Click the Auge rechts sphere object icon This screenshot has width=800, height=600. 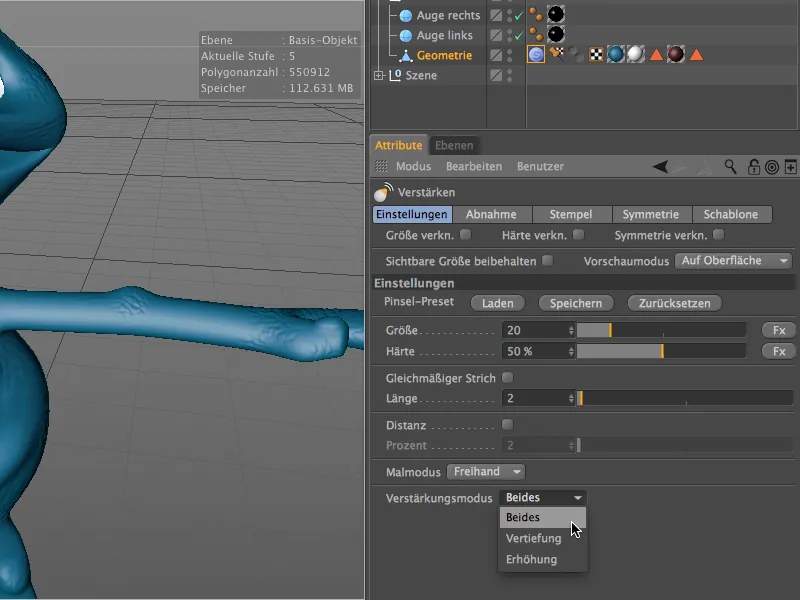406,16
